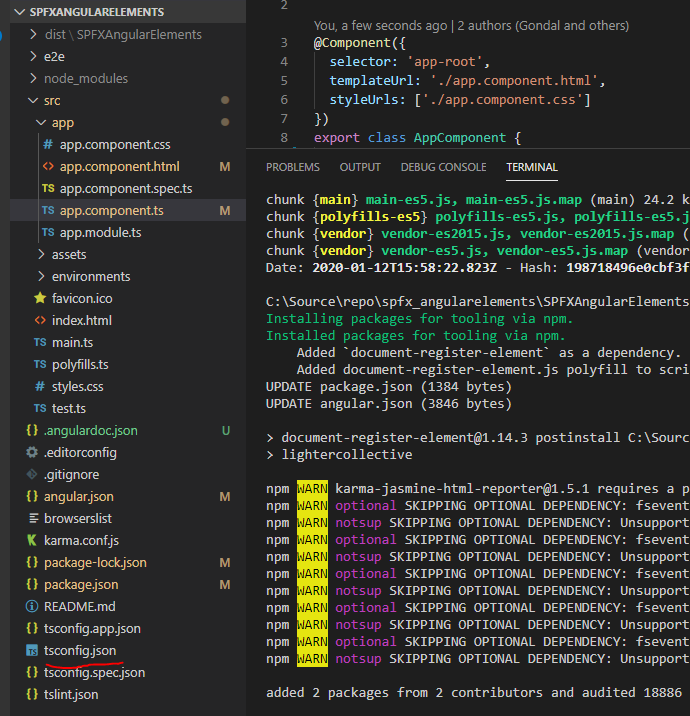Switch to the PROBLEMS tab

pyautogui.click(x=292, y=167)
